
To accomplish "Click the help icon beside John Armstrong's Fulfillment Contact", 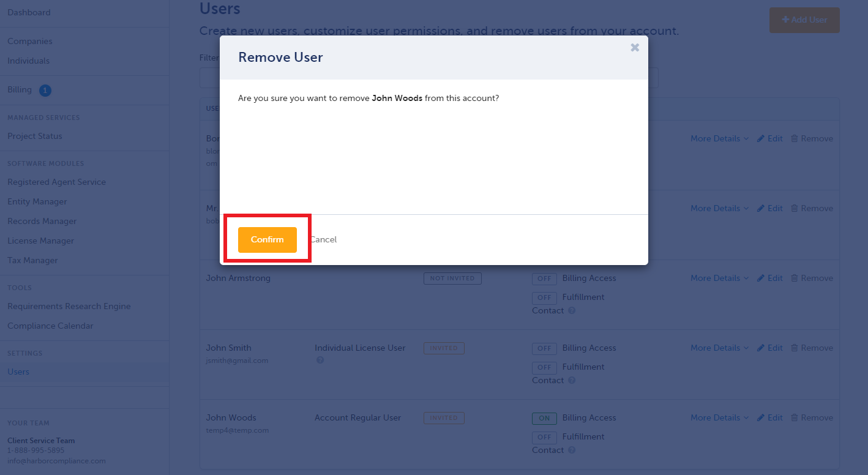I will (x=572, y=310).
